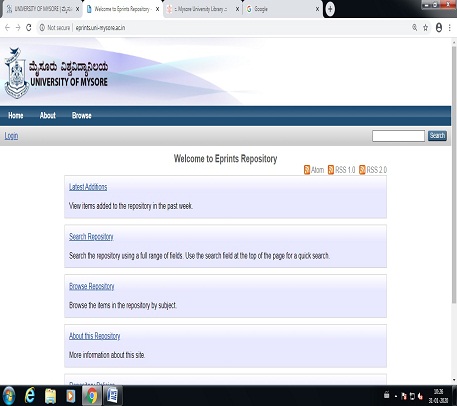This screenshot has height=406, width=457.
Task: Launch Internet Explorer from taskbar
Action: tap(30, 396)
